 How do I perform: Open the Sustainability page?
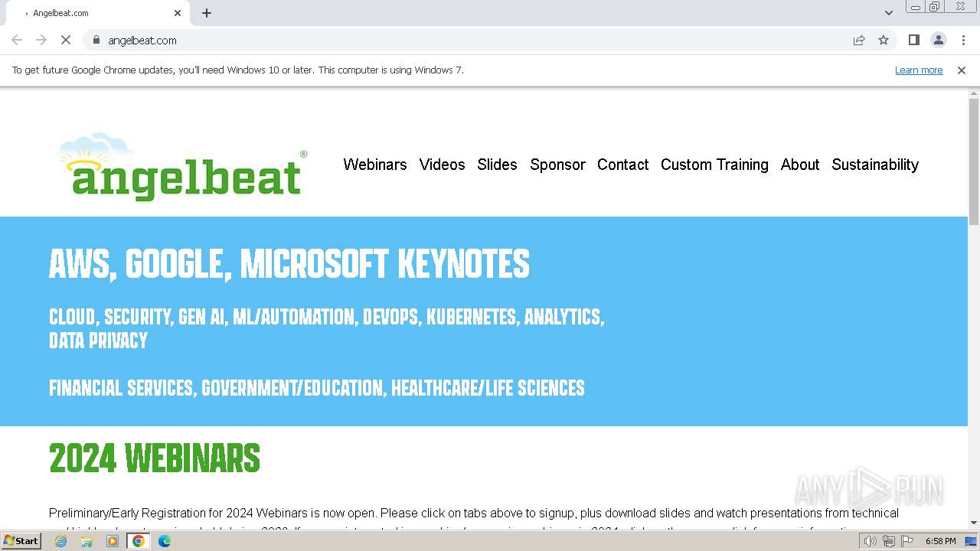tap(875, 165)
